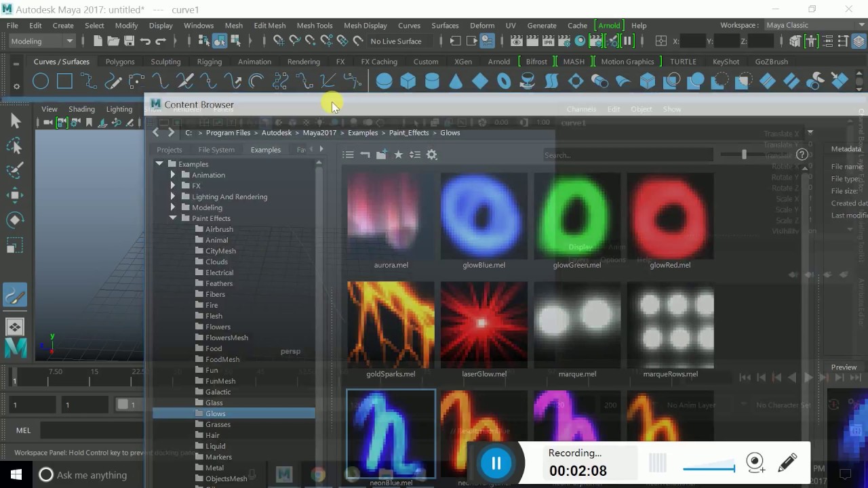Open the Mesh Tools menu

[x=315, y=26]
